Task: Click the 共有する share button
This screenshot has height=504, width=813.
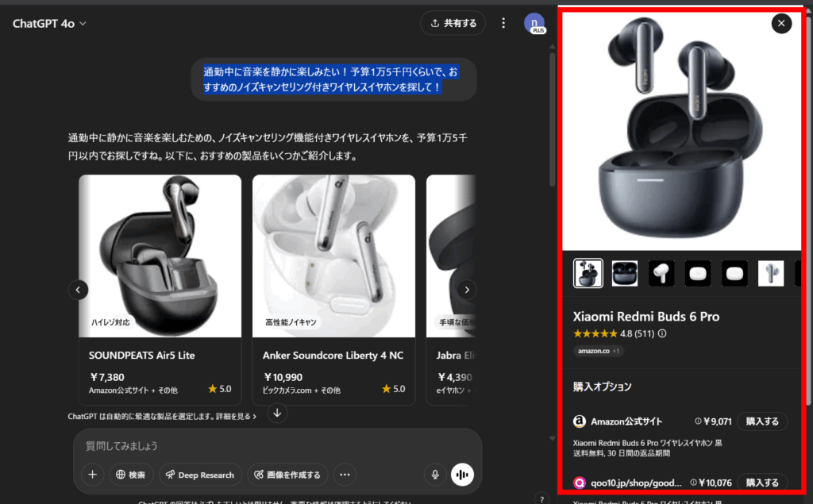Action: click(x=453, y=23)
